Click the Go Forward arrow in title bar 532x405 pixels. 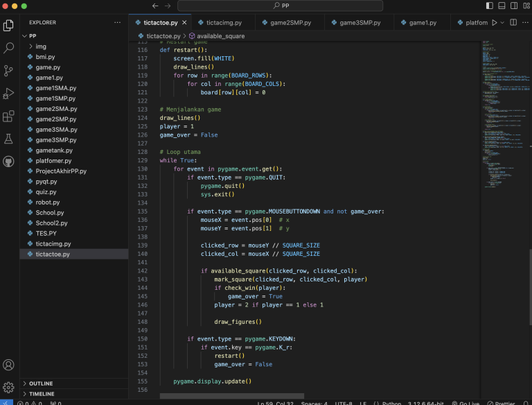[x=168, y=6]
